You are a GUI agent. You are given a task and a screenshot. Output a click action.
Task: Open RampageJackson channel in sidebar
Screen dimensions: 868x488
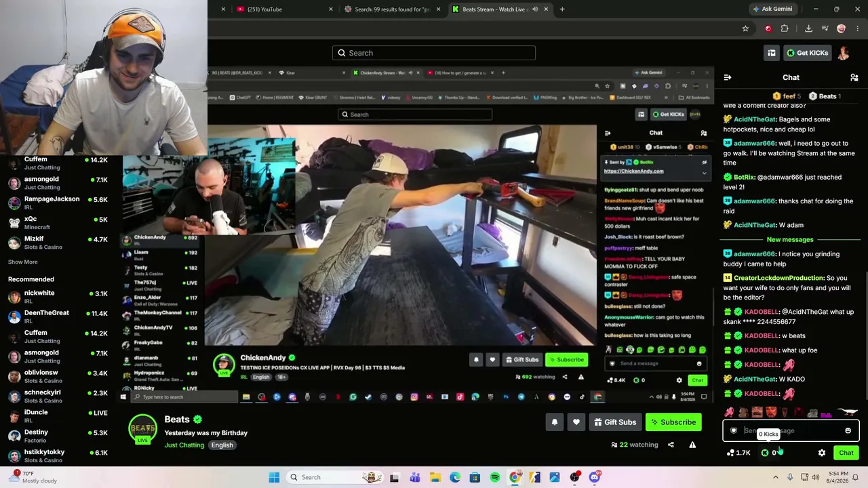point(58,203)
